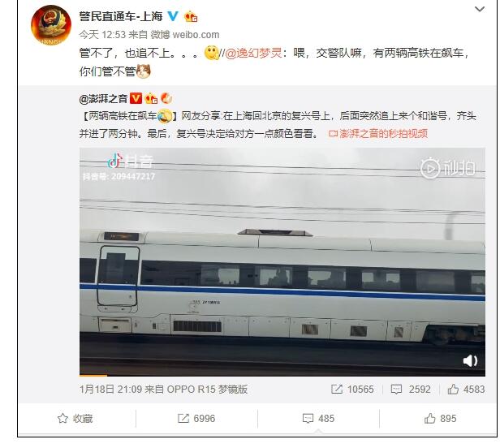Screen dimensions: 500x448
Task: Open the 485 comments tab
Action: point(318,418)
